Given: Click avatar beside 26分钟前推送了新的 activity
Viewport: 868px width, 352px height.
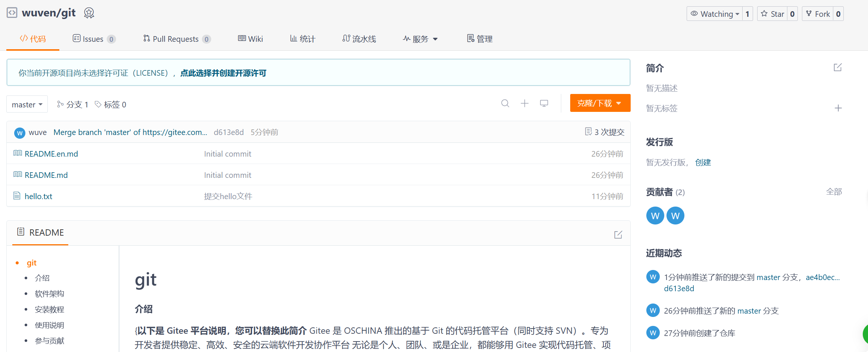Looking at the screenshot, I should click(653, 310).
